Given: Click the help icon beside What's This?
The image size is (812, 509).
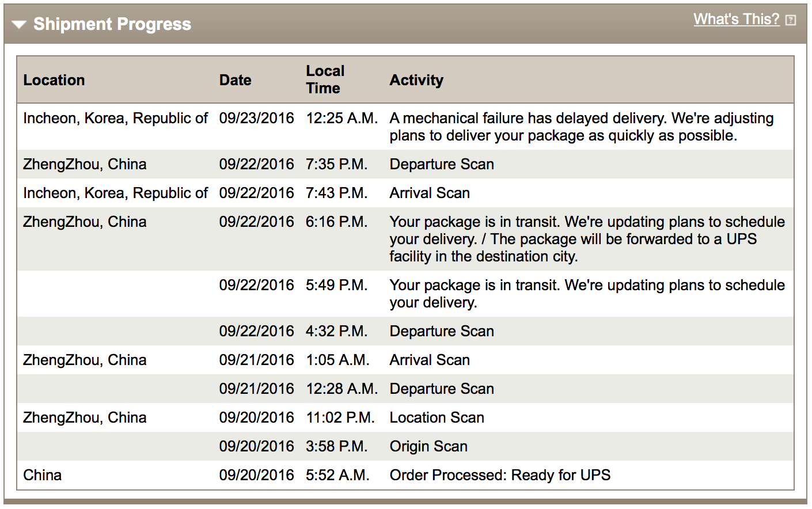Looking at the screenshot, I should (791, 20).
